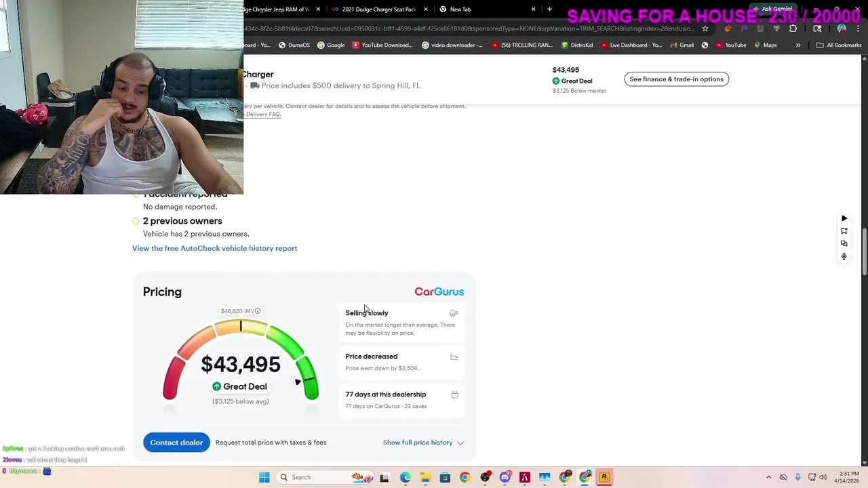Open the TROLLING RAN bookmark
Screen dimensions: 868x488
522,45
